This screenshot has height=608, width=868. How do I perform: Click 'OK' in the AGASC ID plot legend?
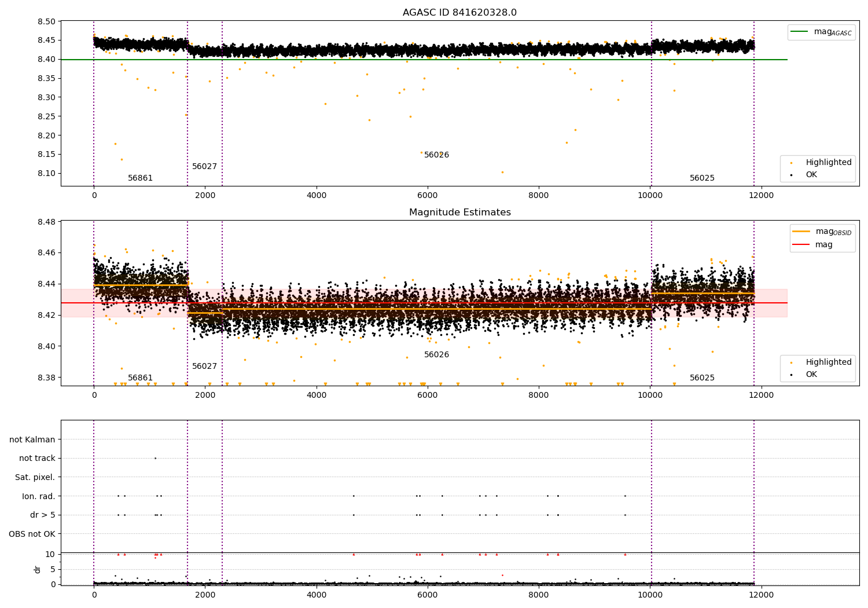[x=811, y=175]
